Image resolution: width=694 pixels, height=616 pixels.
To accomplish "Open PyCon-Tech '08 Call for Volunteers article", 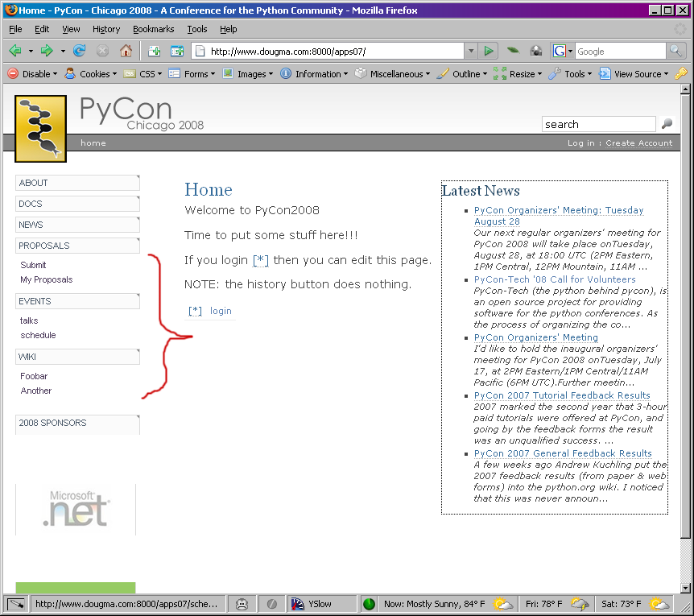I will 554,279.
